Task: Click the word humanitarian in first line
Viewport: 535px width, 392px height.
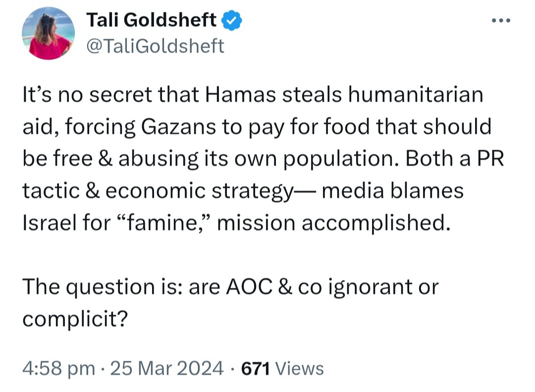Action: 416,95
